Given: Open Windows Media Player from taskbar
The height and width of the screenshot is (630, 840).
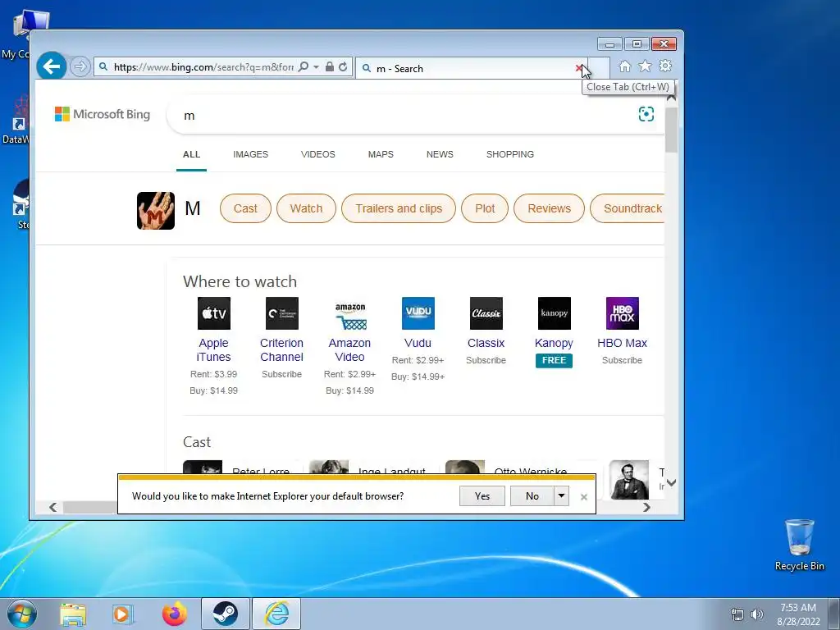Looking at the screenshot, I should (122, 614).
